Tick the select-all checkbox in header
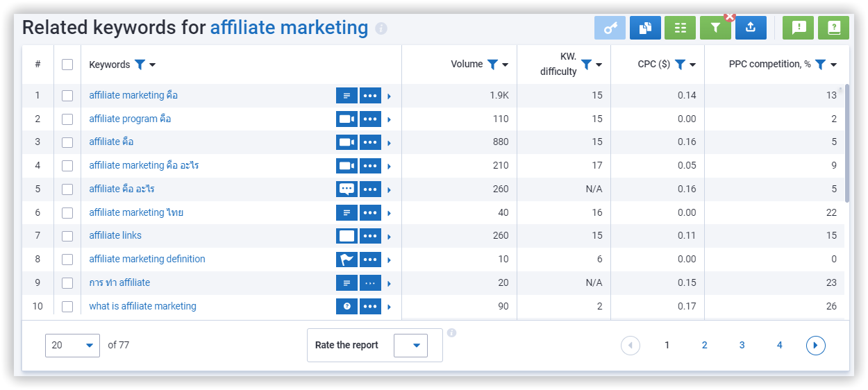This screenshot has width=868, height=390. coord(67,65)
